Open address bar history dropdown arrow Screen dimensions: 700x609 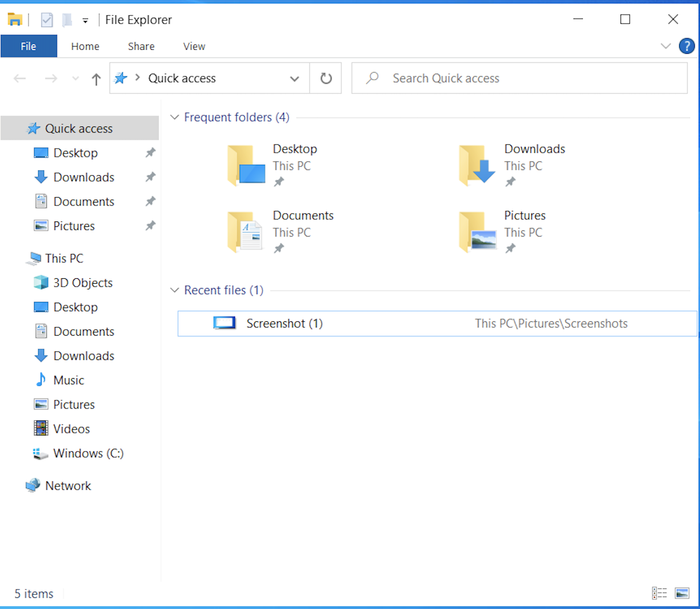click(294, 79)
